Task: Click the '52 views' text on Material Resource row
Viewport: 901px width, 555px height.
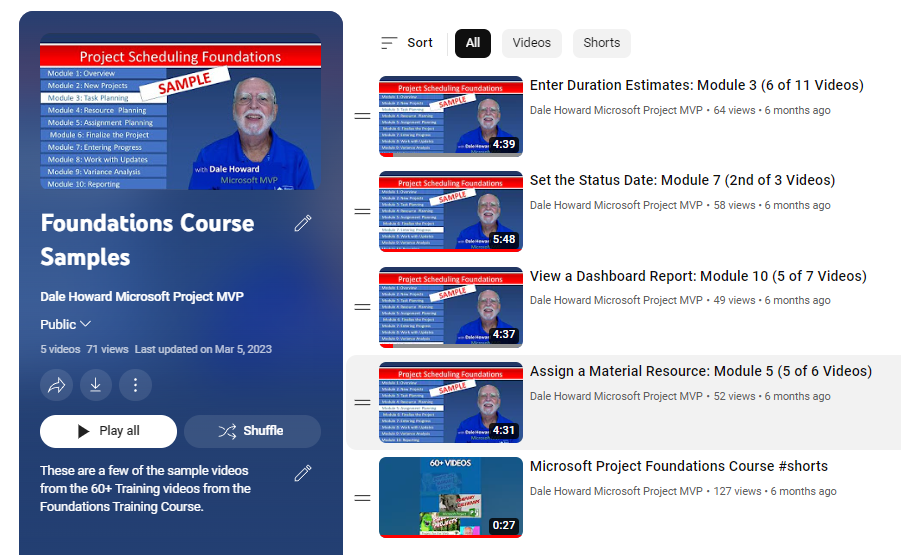Action: click(x=734, y=396)
